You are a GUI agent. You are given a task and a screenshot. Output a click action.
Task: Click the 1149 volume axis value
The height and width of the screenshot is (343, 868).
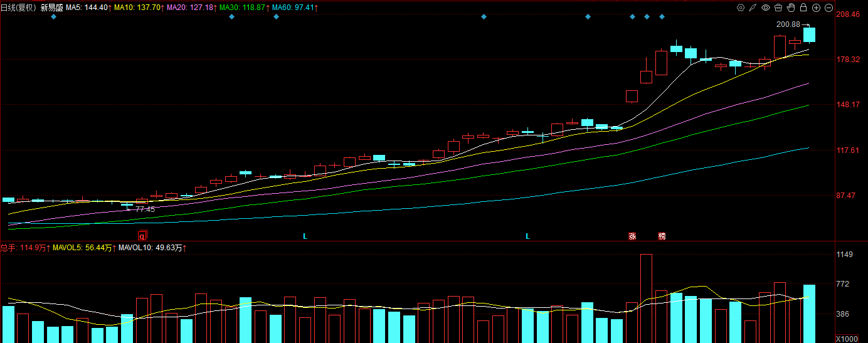tap(845, 255)
